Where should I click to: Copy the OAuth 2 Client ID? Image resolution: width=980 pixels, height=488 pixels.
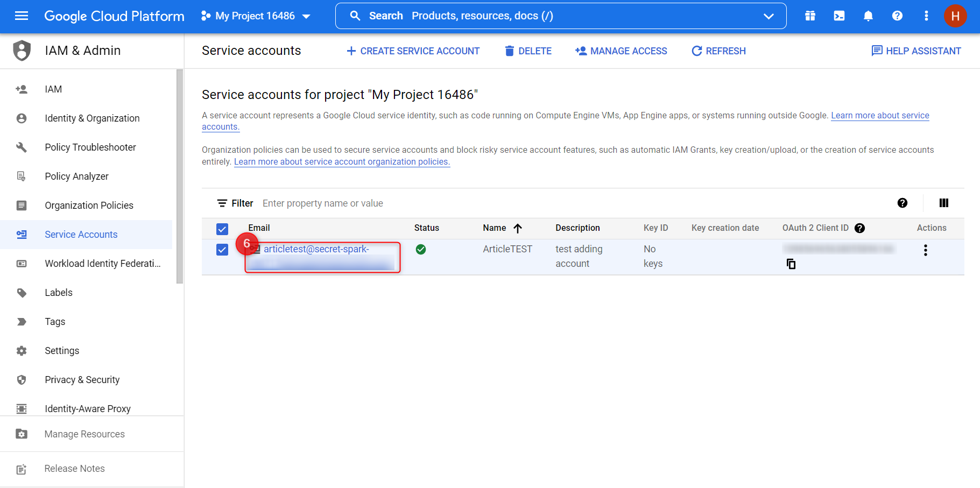(791, 264)
